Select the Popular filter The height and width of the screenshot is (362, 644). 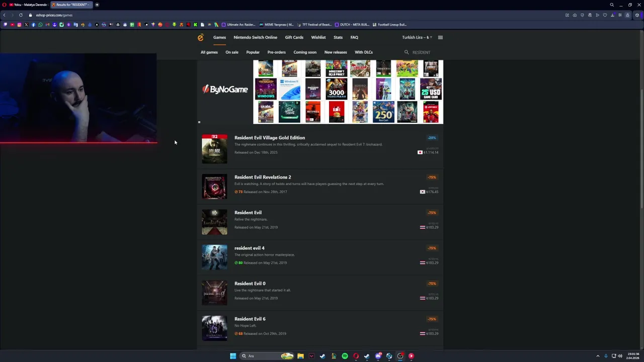point(253,52)
